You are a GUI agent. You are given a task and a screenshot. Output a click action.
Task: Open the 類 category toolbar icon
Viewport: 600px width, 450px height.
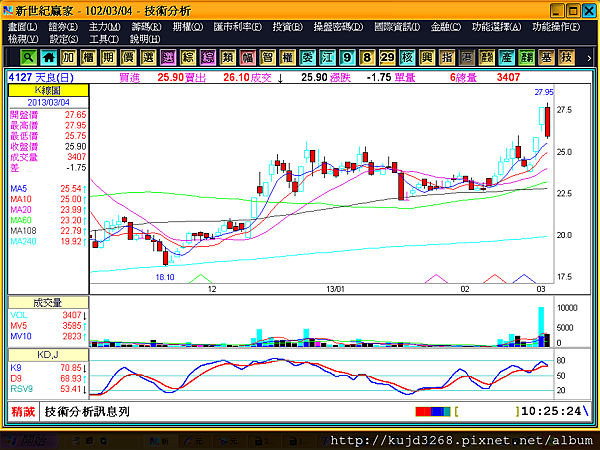(227, 57)
